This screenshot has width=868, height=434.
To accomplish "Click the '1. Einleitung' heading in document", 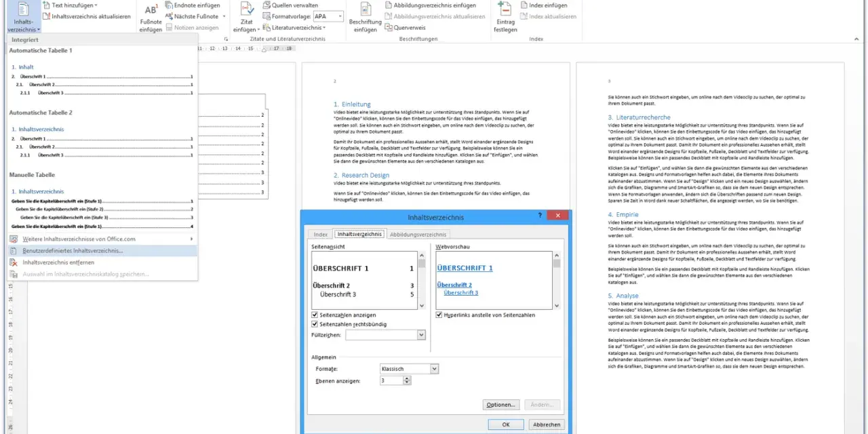I will (x=352, y=104).
